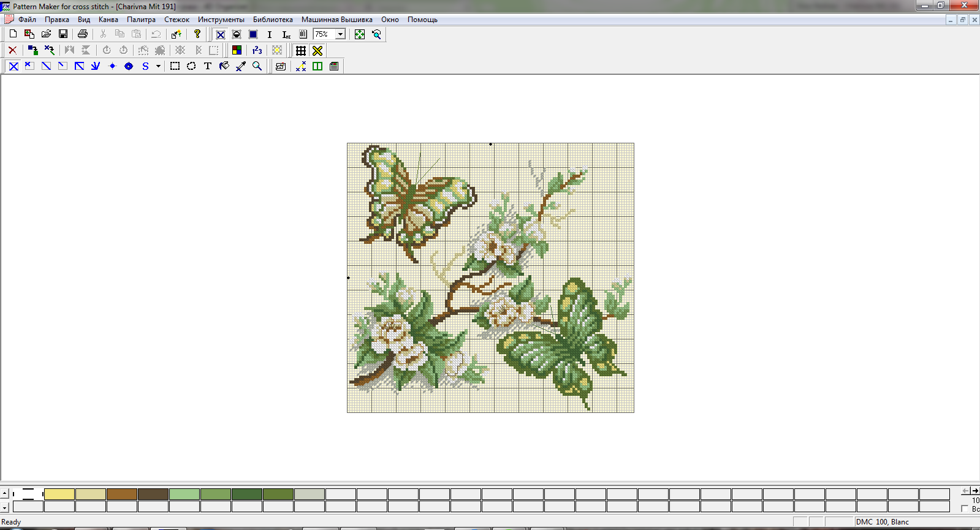Select the French knot tool
Viewport: 980px width, 530px height.
coord(112,66)
